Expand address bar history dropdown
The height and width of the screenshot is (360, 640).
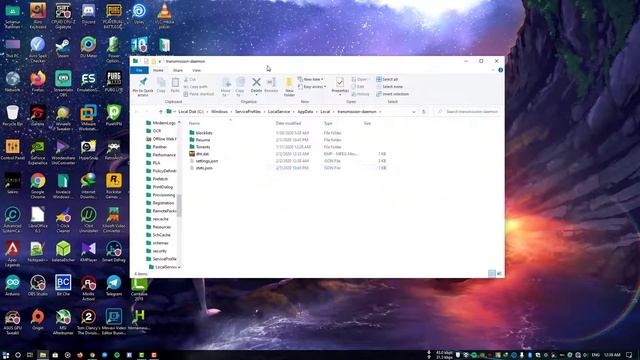413,111
